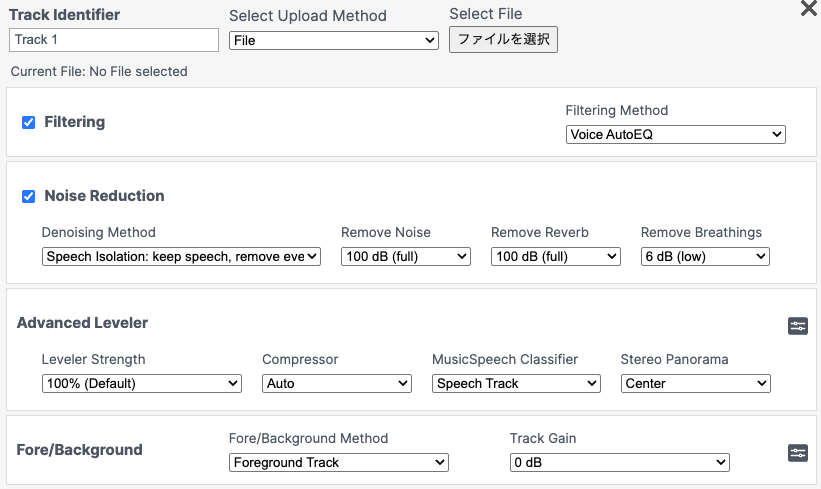Open the Advanced Leveler settings sliders icon

pos(798,326)
